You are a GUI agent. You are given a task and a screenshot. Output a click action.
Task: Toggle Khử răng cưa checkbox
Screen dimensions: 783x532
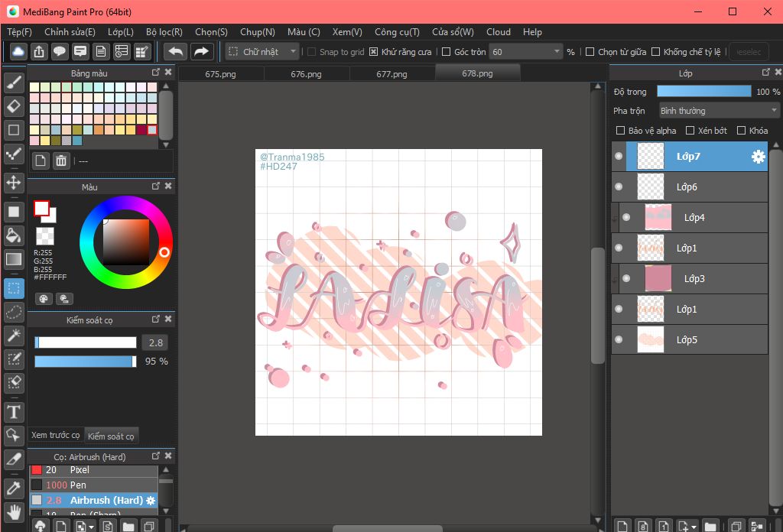tap(373, 51)
